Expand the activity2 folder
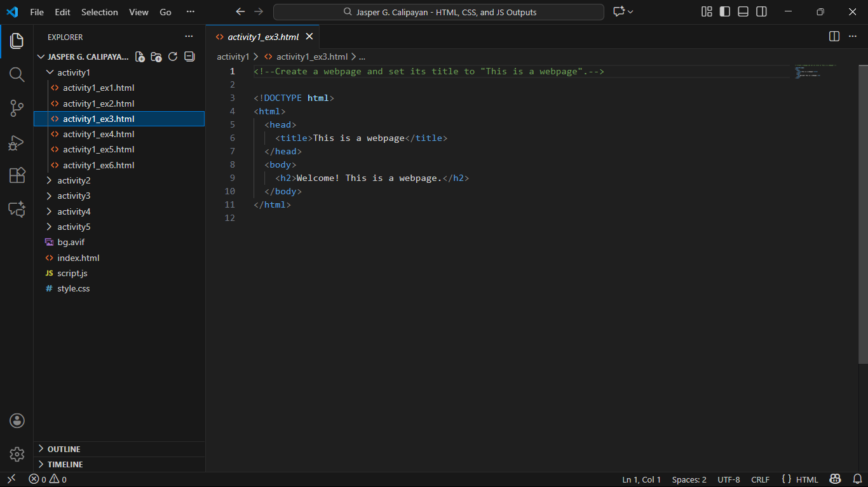This screenshot has height=487, width=868. (x=74, y=180)
